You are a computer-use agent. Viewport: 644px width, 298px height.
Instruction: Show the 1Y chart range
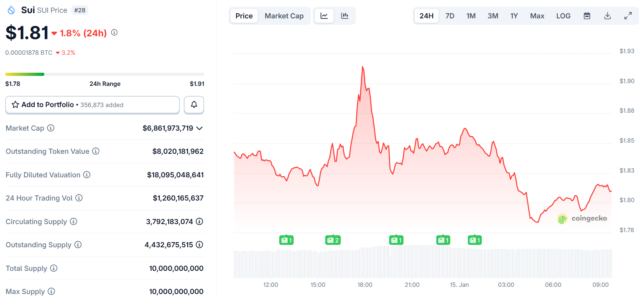pyautogui.click(x=514, y=16)
